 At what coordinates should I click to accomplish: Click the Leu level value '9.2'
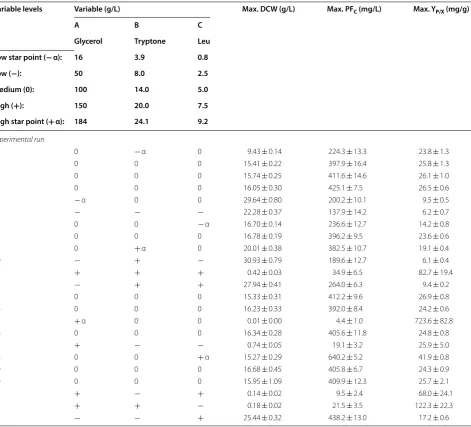pos(202,122)
